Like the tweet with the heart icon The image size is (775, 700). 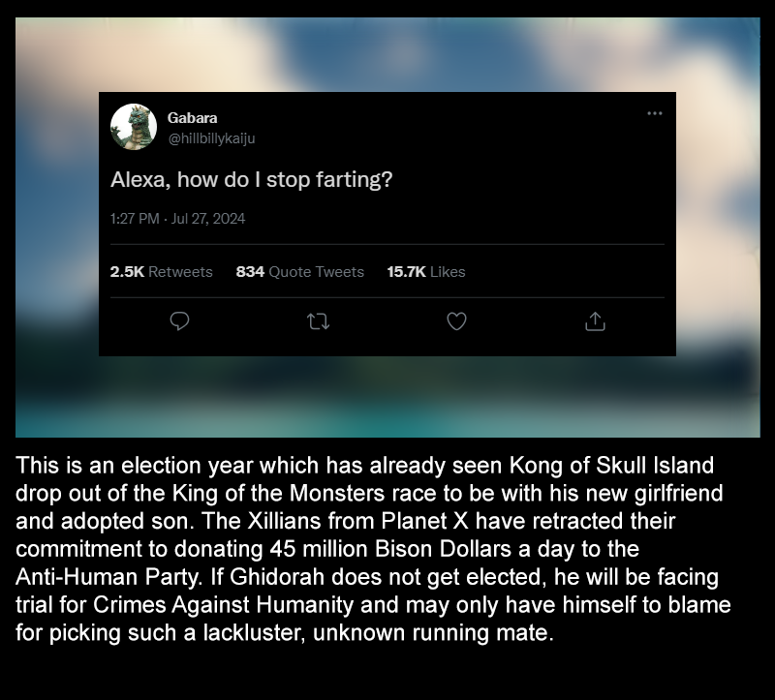456,321
